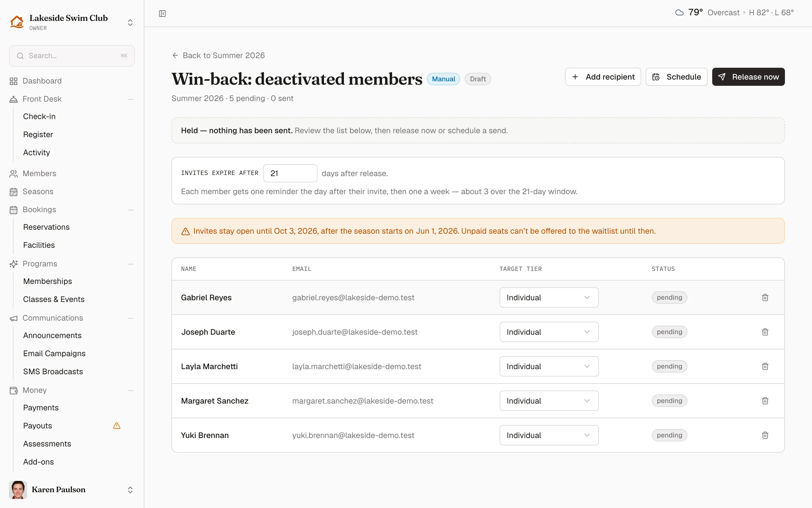
Task: Click the Schedule button
Action: (x=676, y=77)
